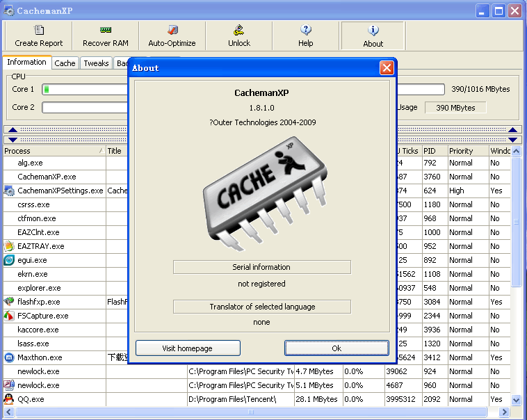This screenshot has width=527, height=420.
Task: Click the 28.1 MBytes memory cell
Action: (x=318, y=399)
